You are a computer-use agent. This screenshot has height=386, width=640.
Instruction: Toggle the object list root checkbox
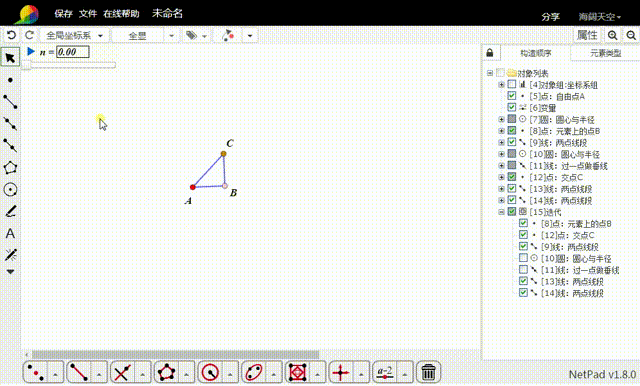pos(500,73)
